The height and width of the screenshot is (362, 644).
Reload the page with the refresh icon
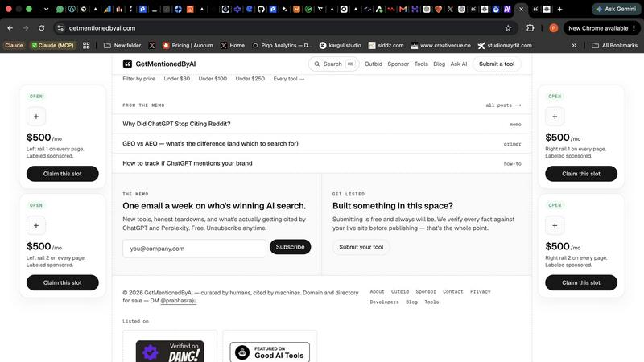point(42,28)
